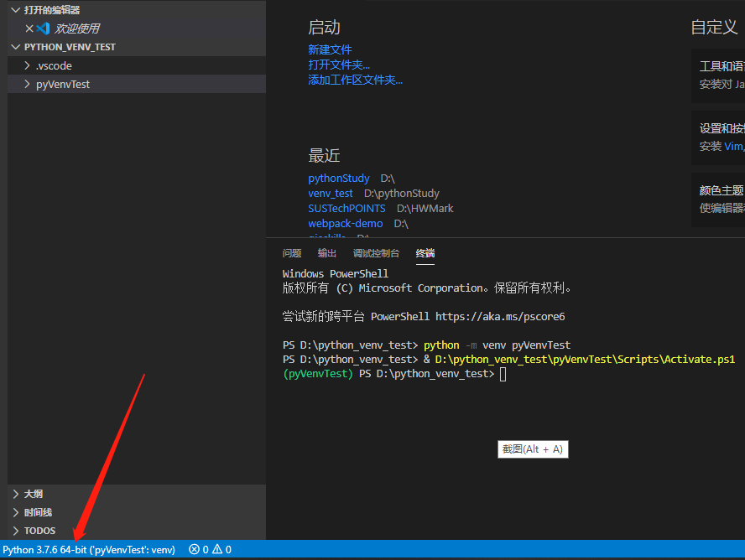
Task: Click the 最近 heading
Action: 324,156
